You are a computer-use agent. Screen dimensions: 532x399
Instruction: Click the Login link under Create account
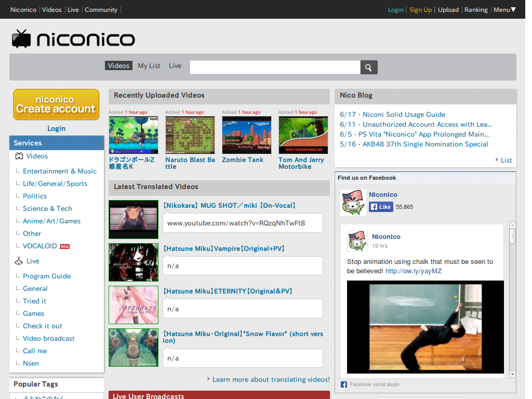pyautogui.click(x=56, y=129)
